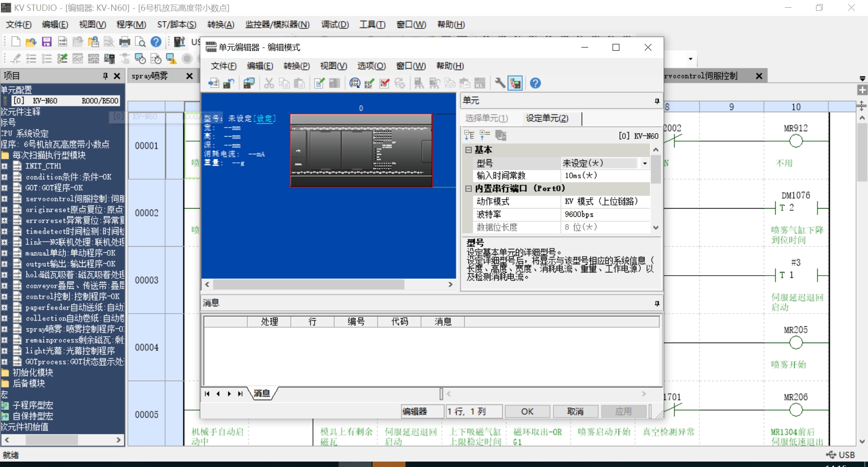This screenshot has height=467, width=868.
Task: Click the [设定] link next to 型号
Action: (264, 119)
